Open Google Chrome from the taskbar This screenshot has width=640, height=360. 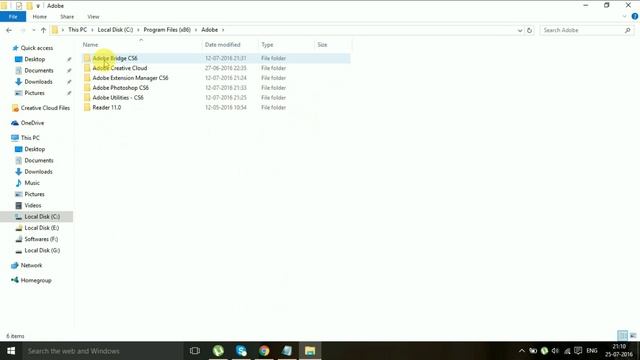click(x=264, y=351)
